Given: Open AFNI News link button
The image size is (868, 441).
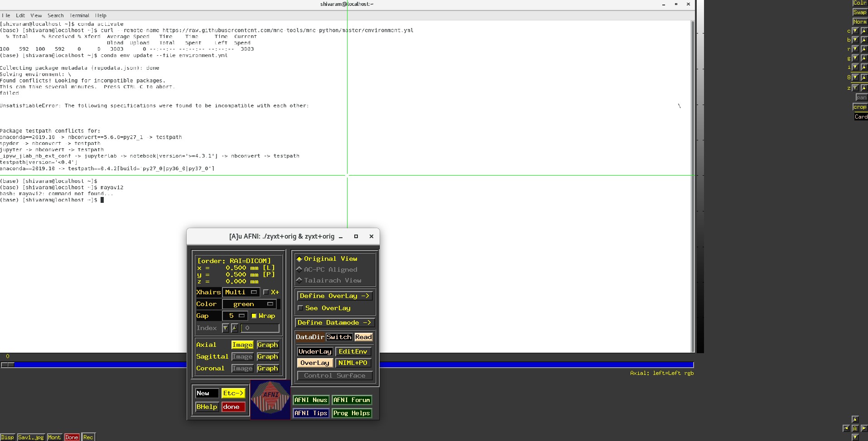Looking at the screenshot, I should coord(311,400).
